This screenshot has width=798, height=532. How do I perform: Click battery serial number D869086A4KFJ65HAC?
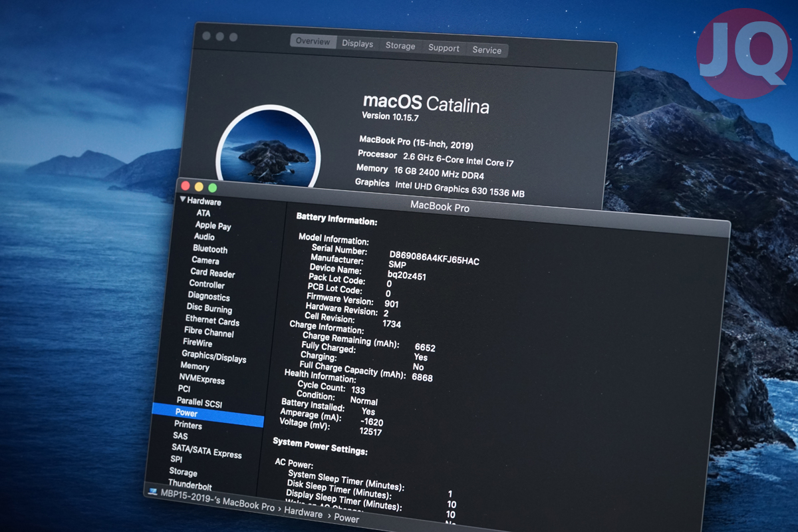tap(434, 258)
